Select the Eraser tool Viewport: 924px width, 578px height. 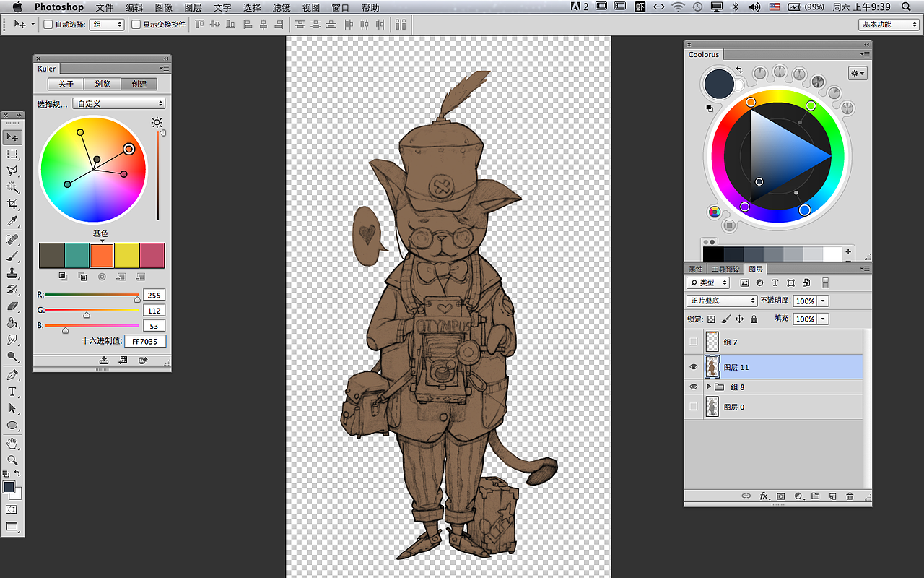pyautogui.click(x=12, y=306)
